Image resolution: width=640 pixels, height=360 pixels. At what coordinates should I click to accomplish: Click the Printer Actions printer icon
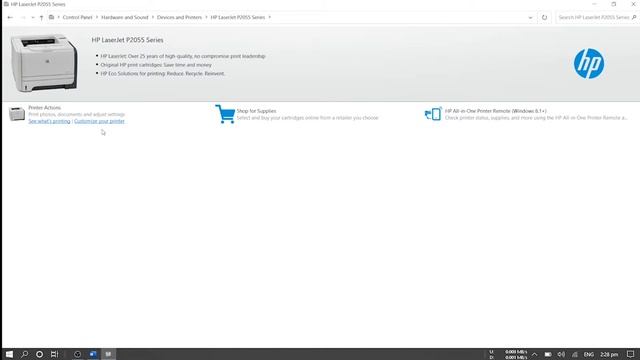[x=17, y=114]
